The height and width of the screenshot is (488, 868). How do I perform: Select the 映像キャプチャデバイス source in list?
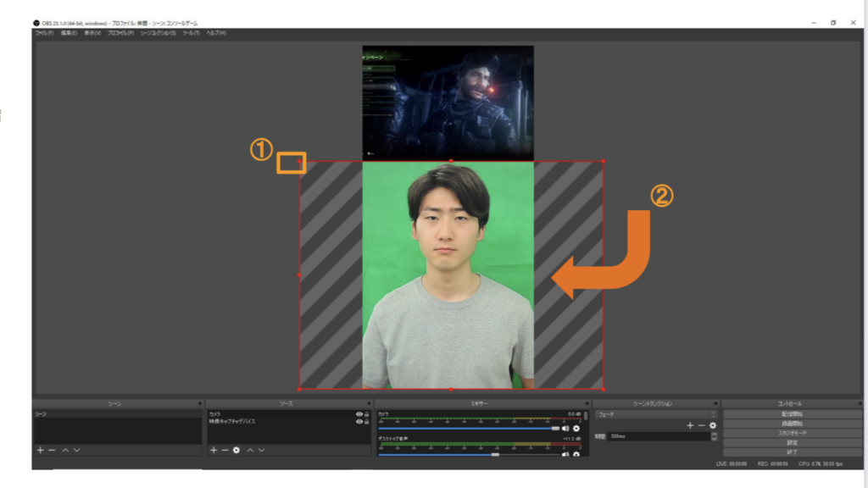233,421
